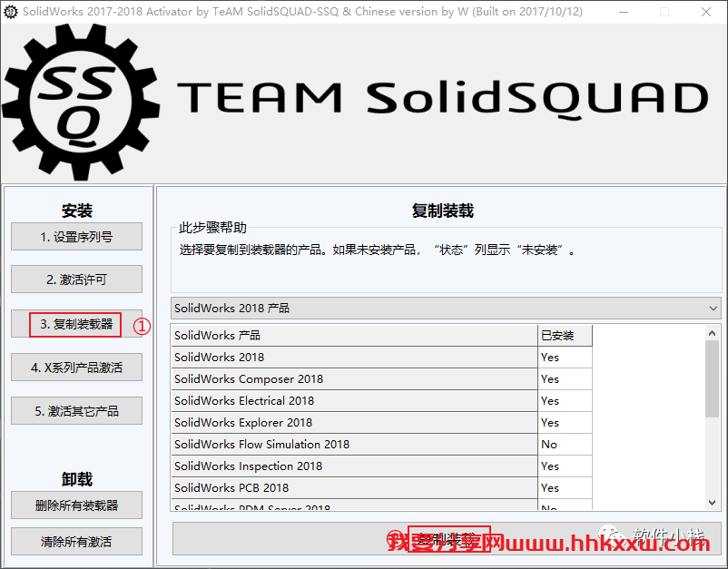This screenshot has width=728, height=569.
Task: Click '清除所有激活' button
Action: click(76, 541)
